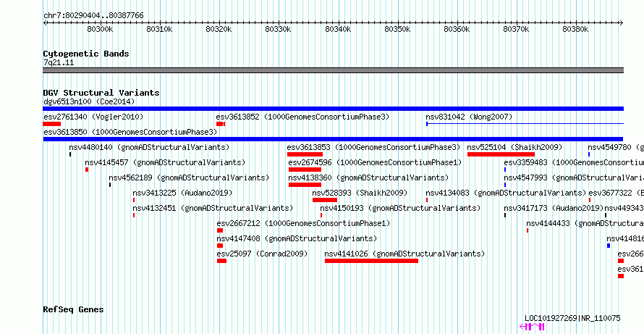This screenshot has height=334, width=644.
Task: Click red bar under nsv525104
Action: click(501, 154)
